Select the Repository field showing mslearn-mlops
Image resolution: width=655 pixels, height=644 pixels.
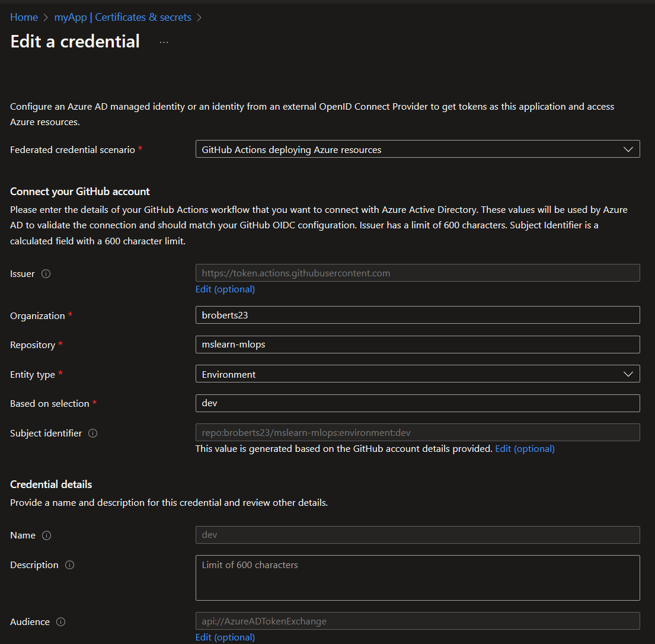click(x=417, y=345)
